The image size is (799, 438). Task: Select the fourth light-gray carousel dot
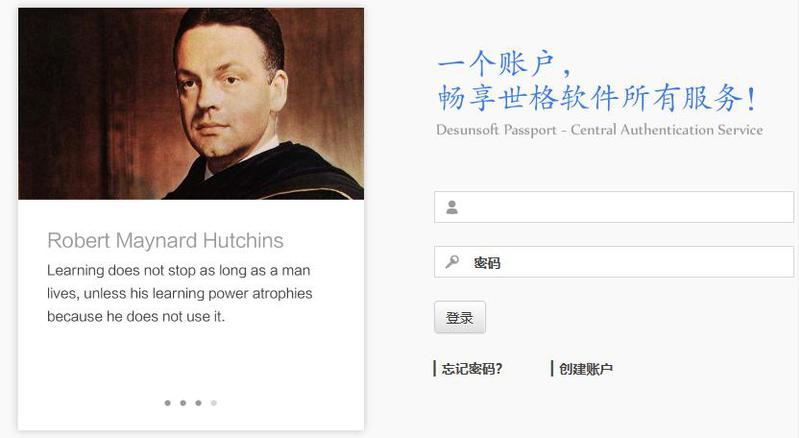[x=214, y=403]
